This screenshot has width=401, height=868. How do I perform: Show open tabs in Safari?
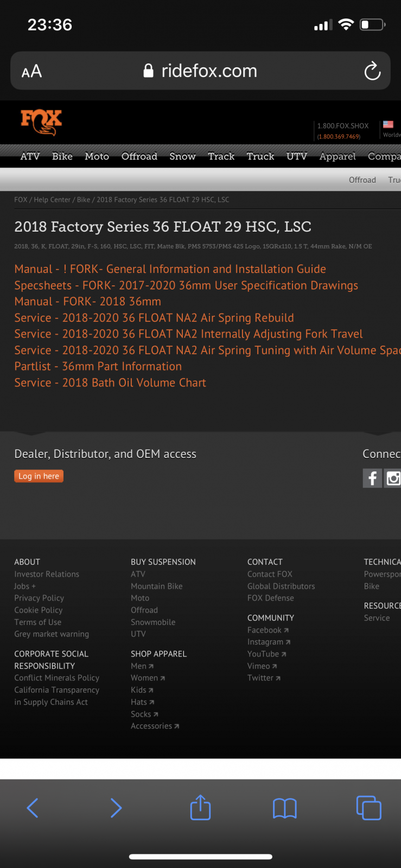[368, 808]
